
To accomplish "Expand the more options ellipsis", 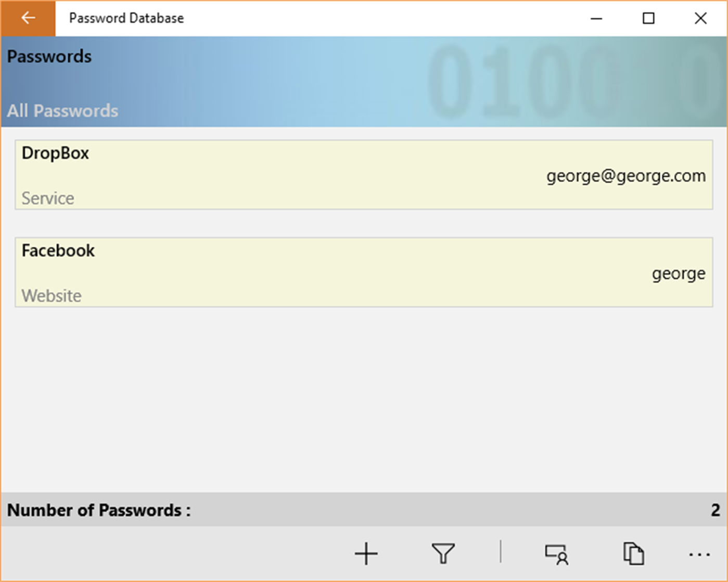I will (699, 554).
